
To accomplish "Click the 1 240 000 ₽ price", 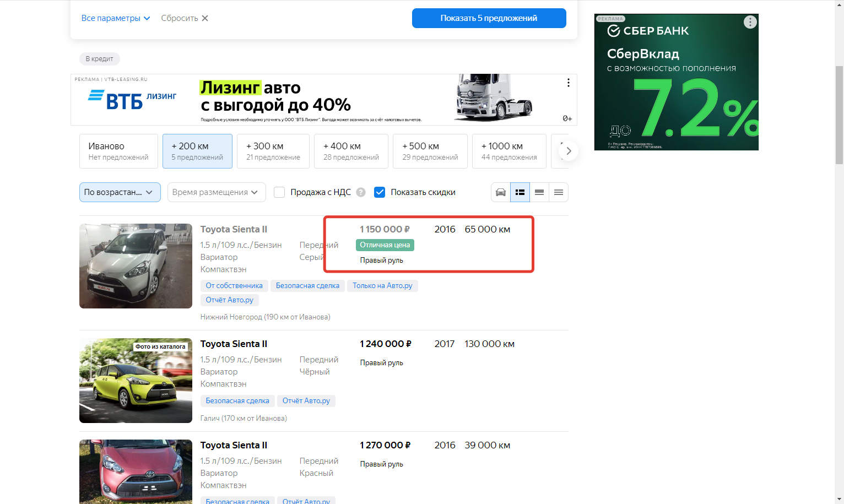I will [386, 344].
